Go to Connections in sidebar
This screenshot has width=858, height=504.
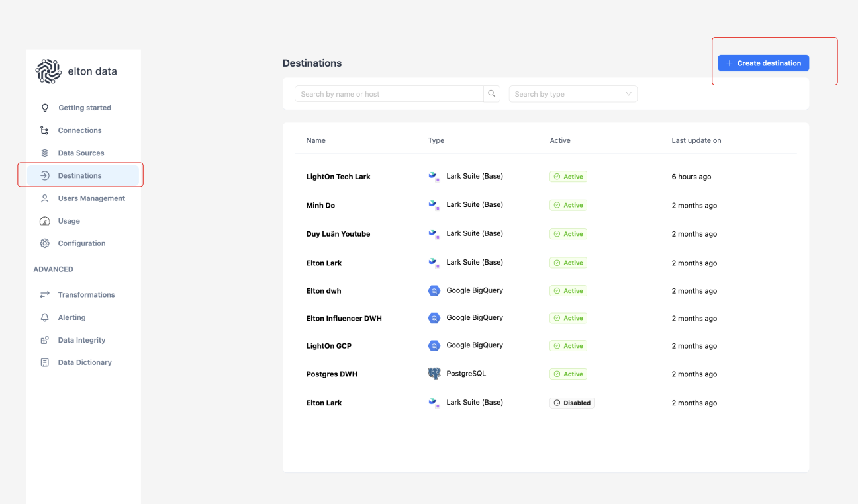79,130
